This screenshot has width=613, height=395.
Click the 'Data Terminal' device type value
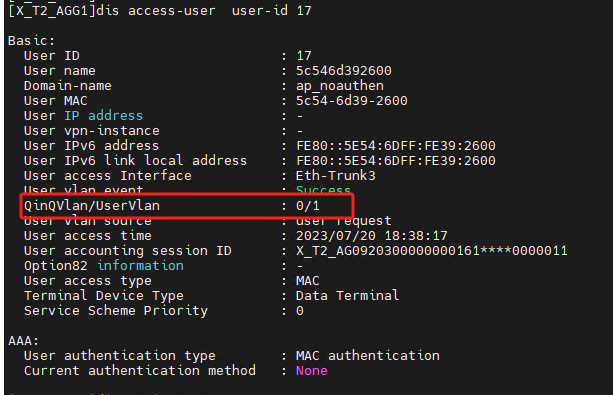(348, 296)
